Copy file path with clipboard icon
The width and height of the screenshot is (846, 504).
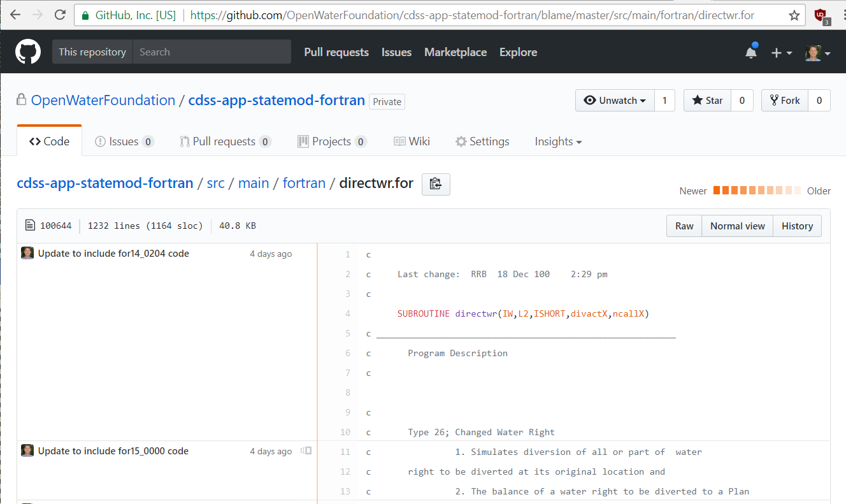436,184
